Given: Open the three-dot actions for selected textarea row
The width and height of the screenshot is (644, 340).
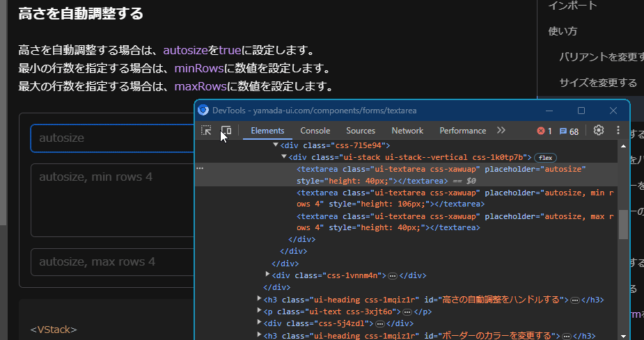Looking at the screenshot, I should [200, 168].
